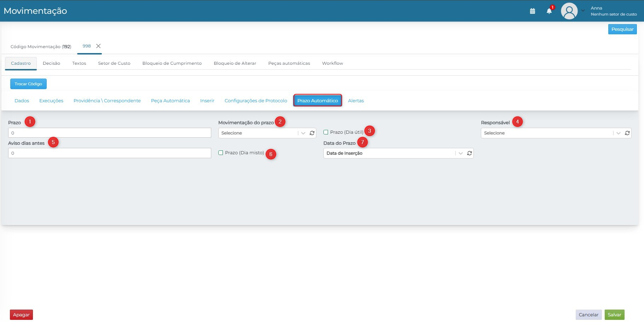The image size is (644, 322).
Task: Refresh the Movimentação do prazo list
Action: 312,133
